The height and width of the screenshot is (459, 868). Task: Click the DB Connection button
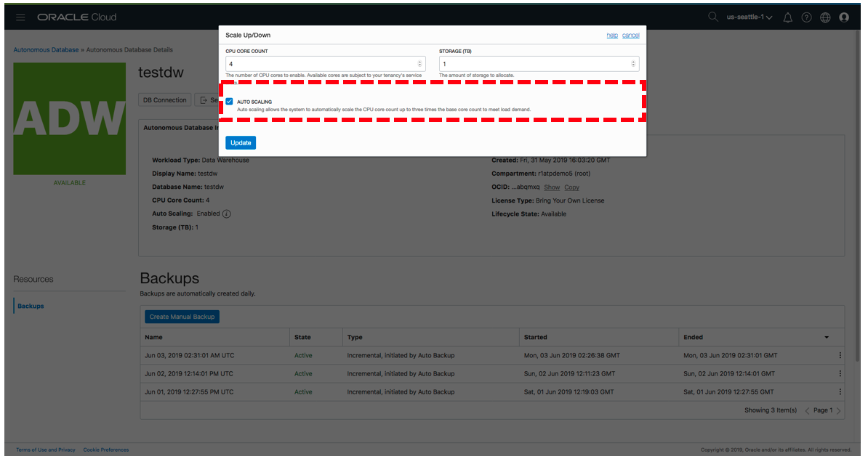(x=165, y=100)
